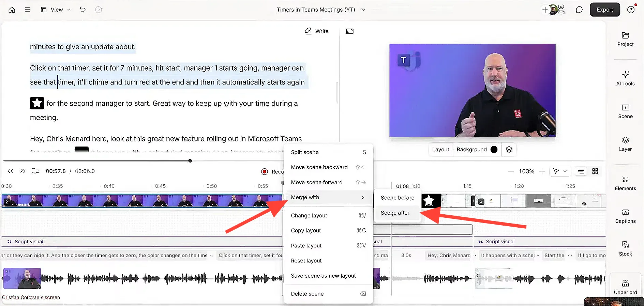The height and width of the screenshot is (306, 644).
Task: Open the comments speech bubble
Action: (579, 10)
